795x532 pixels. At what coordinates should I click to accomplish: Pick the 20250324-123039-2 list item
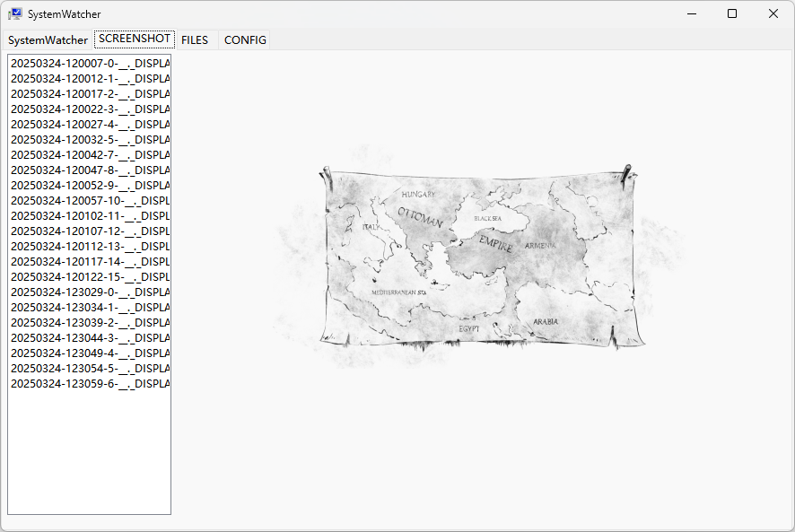point(90,323)
